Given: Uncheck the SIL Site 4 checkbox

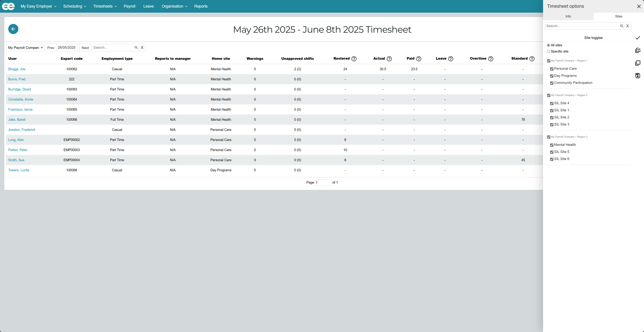Looking at the screenshot, I should [x=552, y=103].
